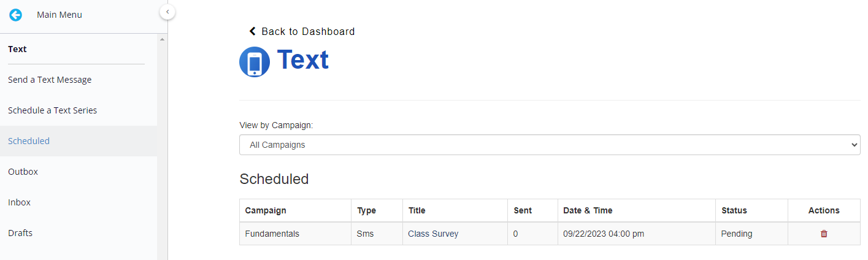
Task: Click the Status column header
Action: [x=734, y=210]
